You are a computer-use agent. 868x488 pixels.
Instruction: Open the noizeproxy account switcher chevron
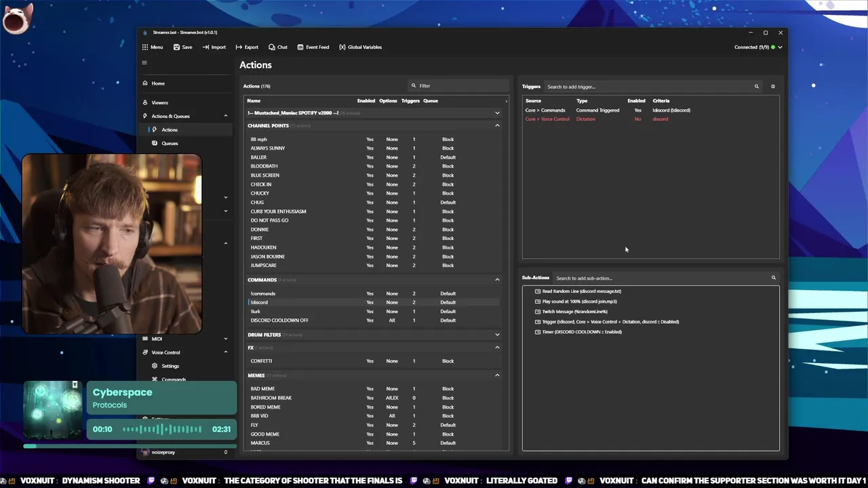(226, 452)
